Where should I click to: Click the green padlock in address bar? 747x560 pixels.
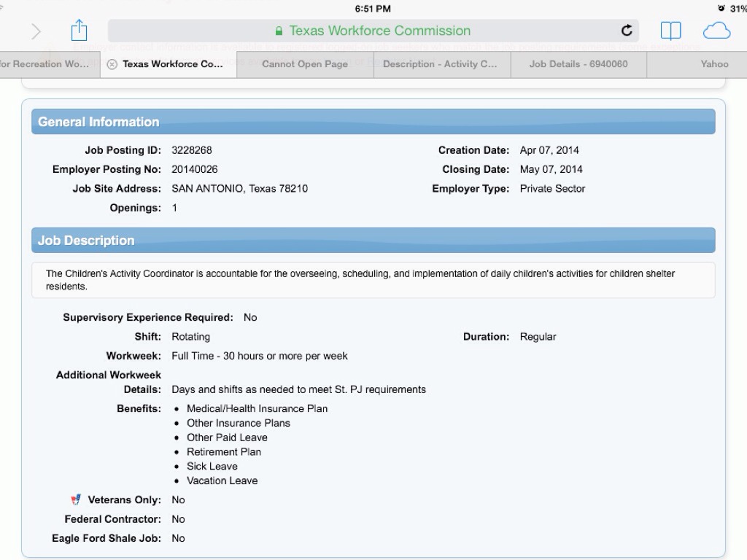[279, 31]
